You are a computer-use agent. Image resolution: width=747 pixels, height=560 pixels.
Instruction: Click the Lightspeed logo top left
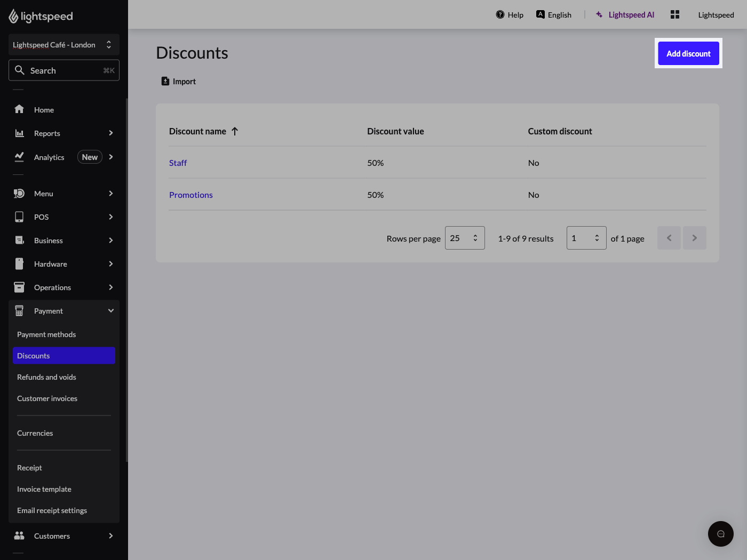(41, 16)
